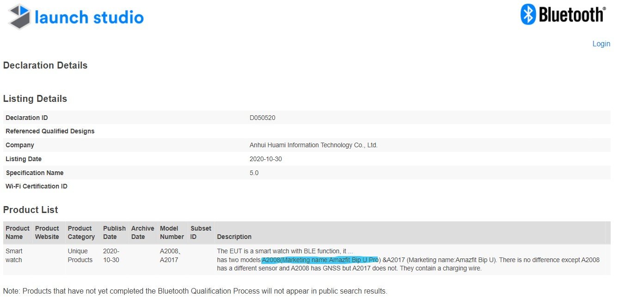644x301 pixels.
Task: Open the Login link
Action: [x=601, y=43]
